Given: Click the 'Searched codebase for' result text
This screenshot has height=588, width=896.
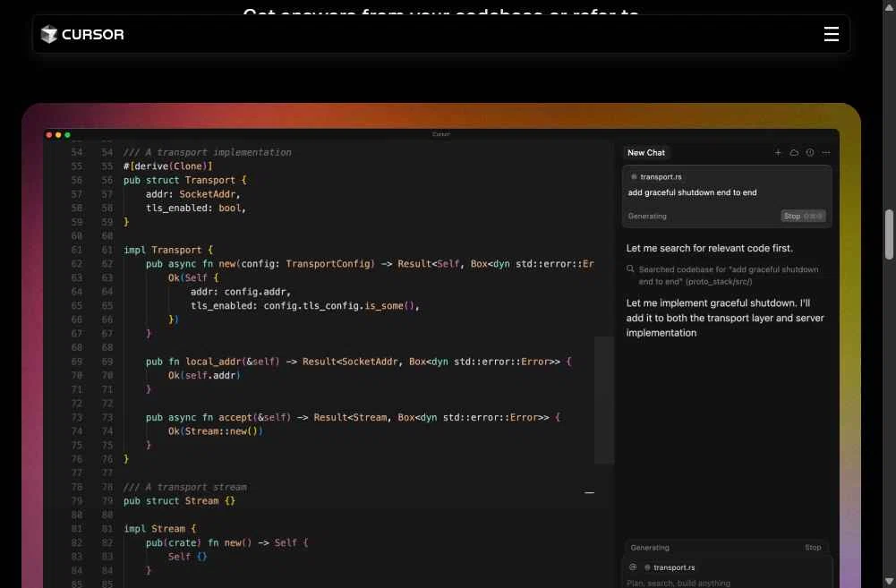Looking at the screenshot, I should [729, 276].
